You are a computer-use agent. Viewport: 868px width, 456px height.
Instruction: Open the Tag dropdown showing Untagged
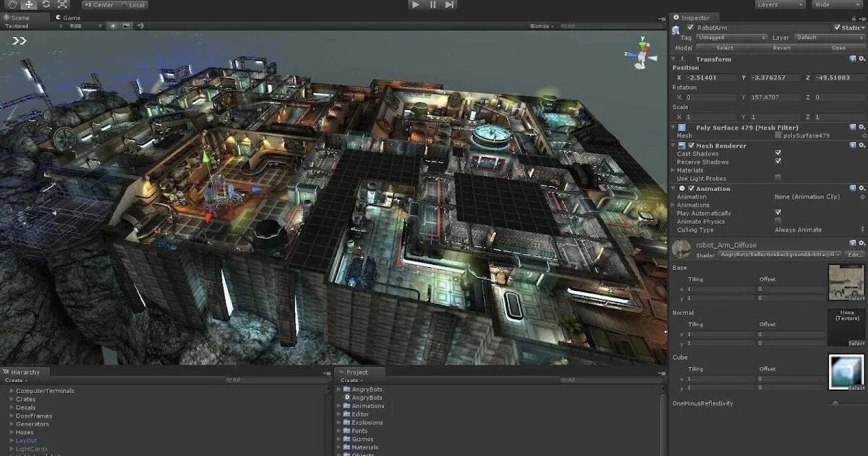pos(733,37)
